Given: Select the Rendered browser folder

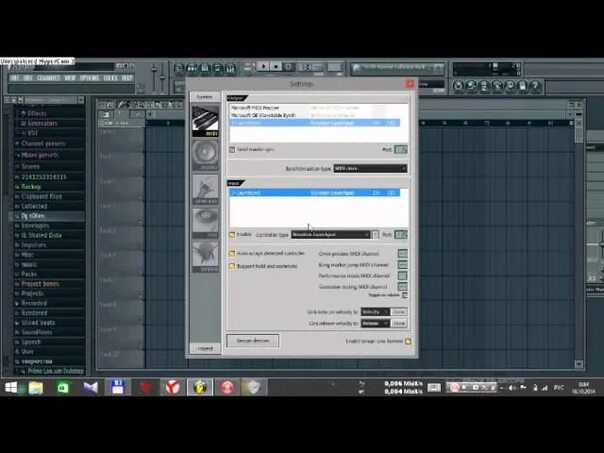Looking at the screenshot, I should point(34,313).
